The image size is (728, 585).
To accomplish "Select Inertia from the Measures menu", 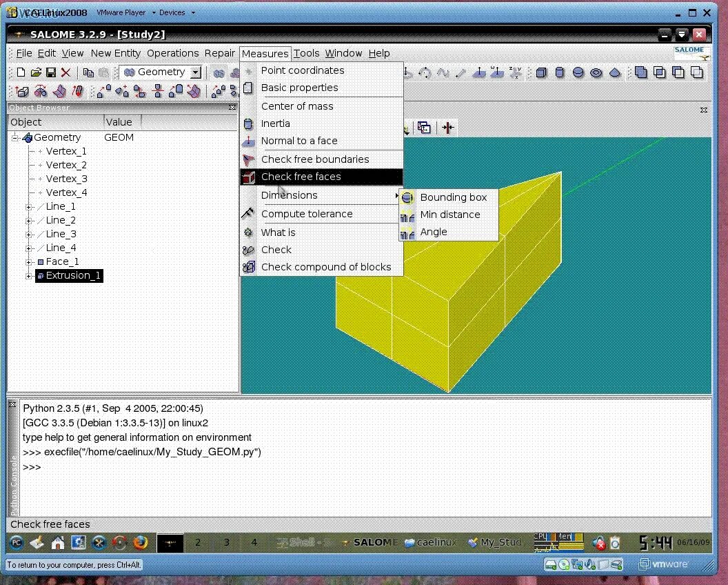I will pyautogui.click(x=321, y=123).
